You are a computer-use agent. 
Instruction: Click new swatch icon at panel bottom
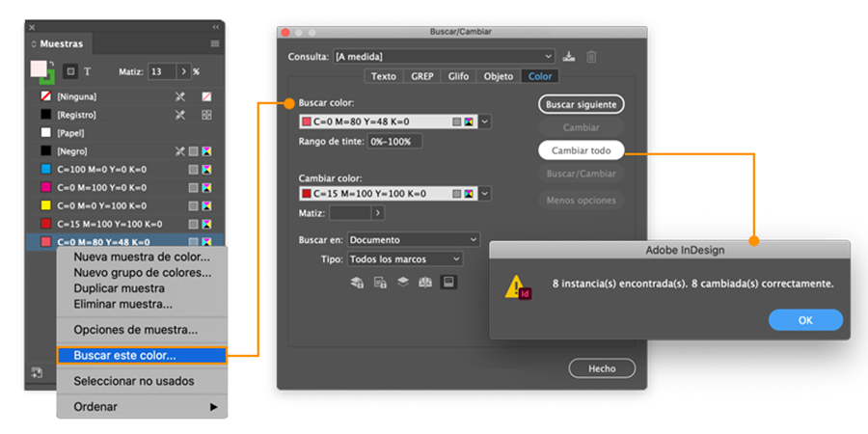(37, 372)
